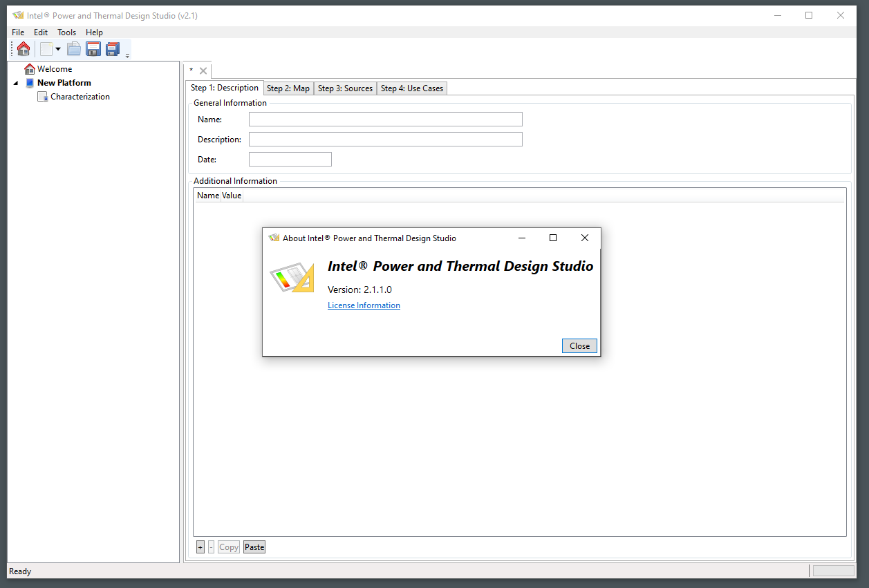Switch to Step 1: Description tab

pyautogui.click(x=225, y=88)
